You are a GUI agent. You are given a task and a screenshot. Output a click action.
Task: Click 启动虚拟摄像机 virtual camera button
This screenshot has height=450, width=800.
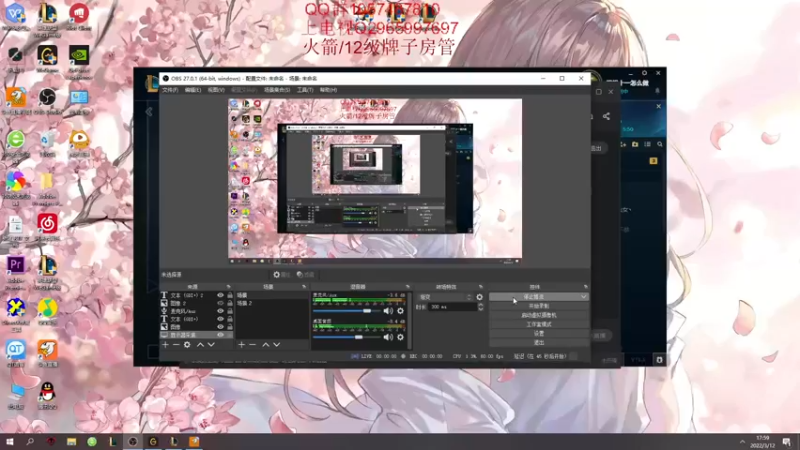pos(539,315)
